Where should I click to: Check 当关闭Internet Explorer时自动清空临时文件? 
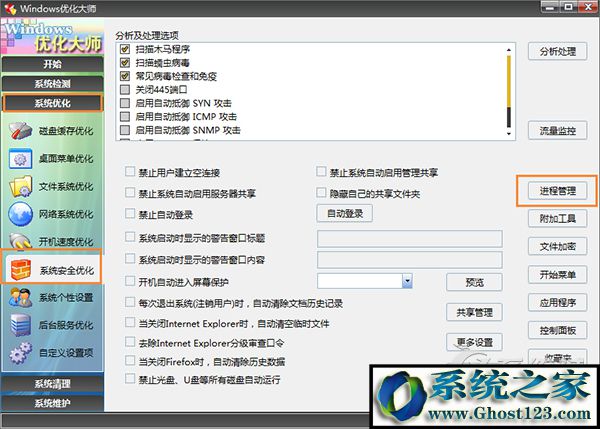click(x=130, y=323)
